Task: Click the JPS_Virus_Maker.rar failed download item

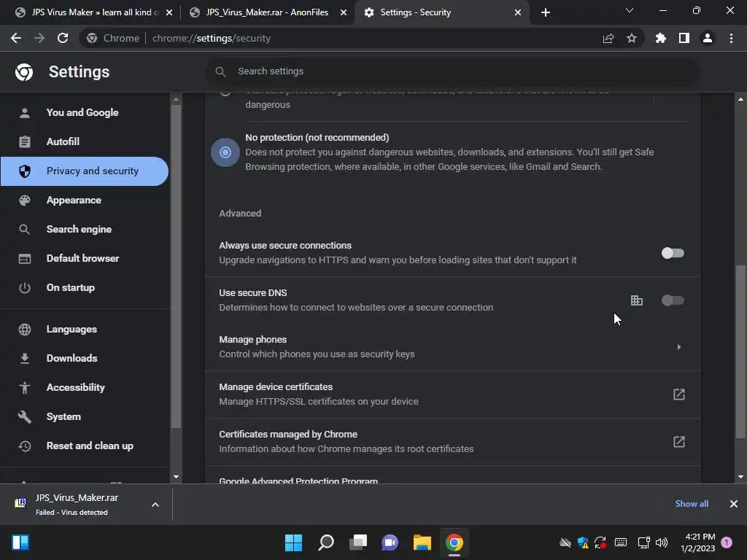Action: click(87, 505)
